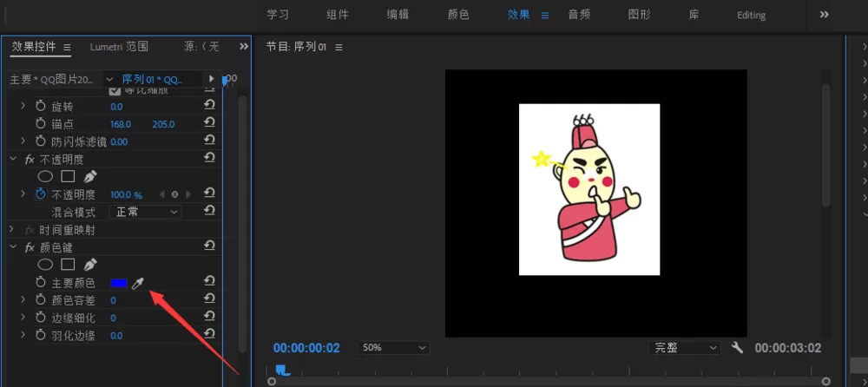Toggle the 不透明度 fx effect switch

click(x=30, y=160)
